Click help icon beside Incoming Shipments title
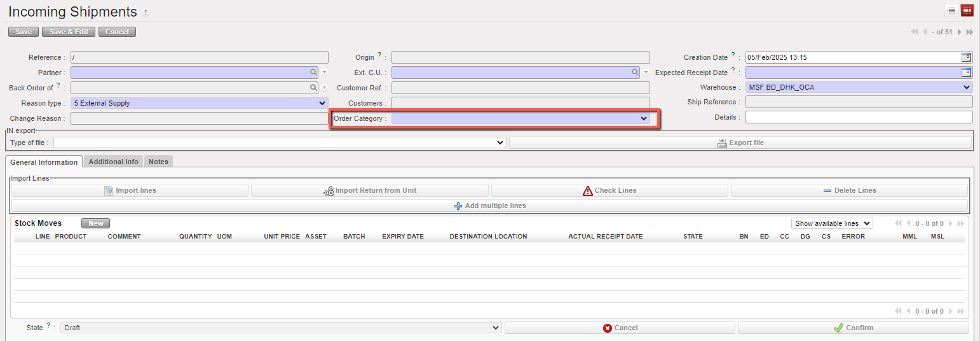This screenshot has width=980, height=341. click(x=146, y=13)
